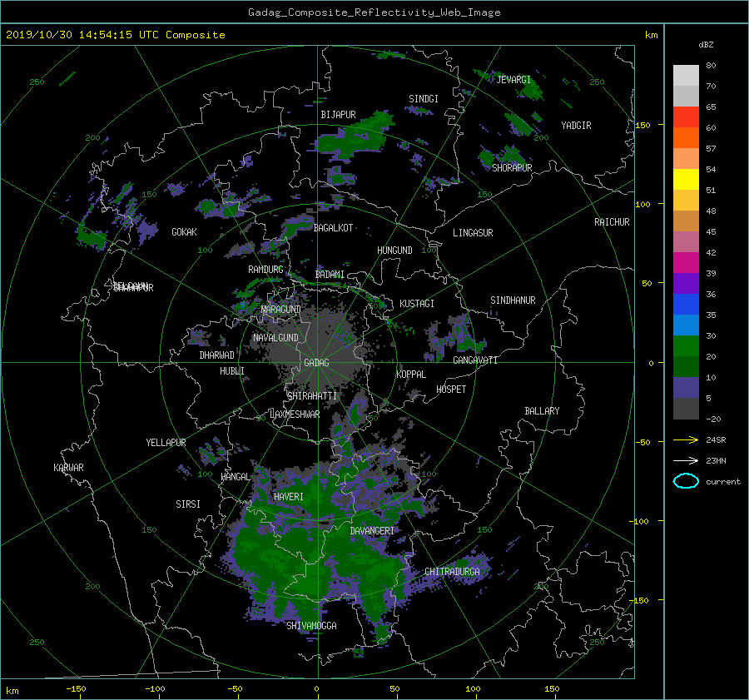The height and width of the screenshot is (700, 749).
Task: Click the HAVERI city label
Action: pos(289,497)
